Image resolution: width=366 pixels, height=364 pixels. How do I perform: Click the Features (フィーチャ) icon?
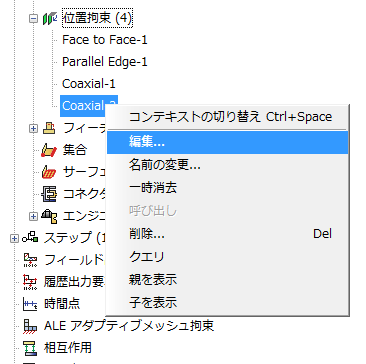click(x=50, y=128)
